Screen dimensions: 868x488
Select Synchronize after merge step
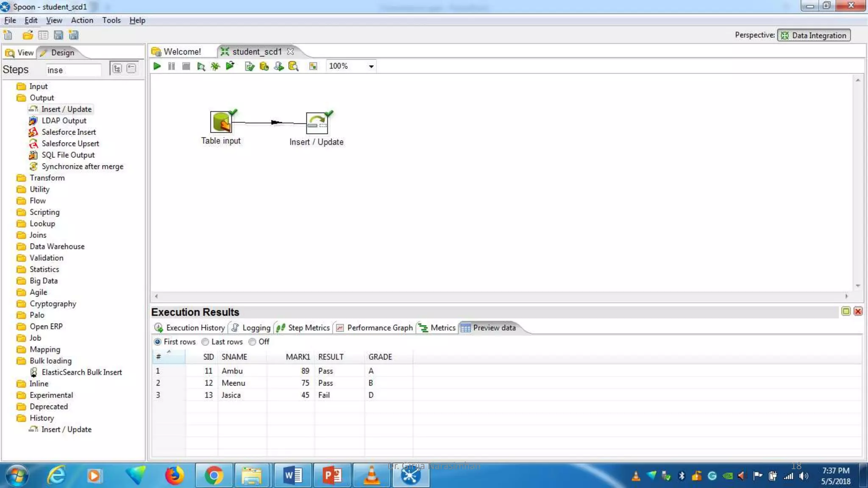point(82,166)
